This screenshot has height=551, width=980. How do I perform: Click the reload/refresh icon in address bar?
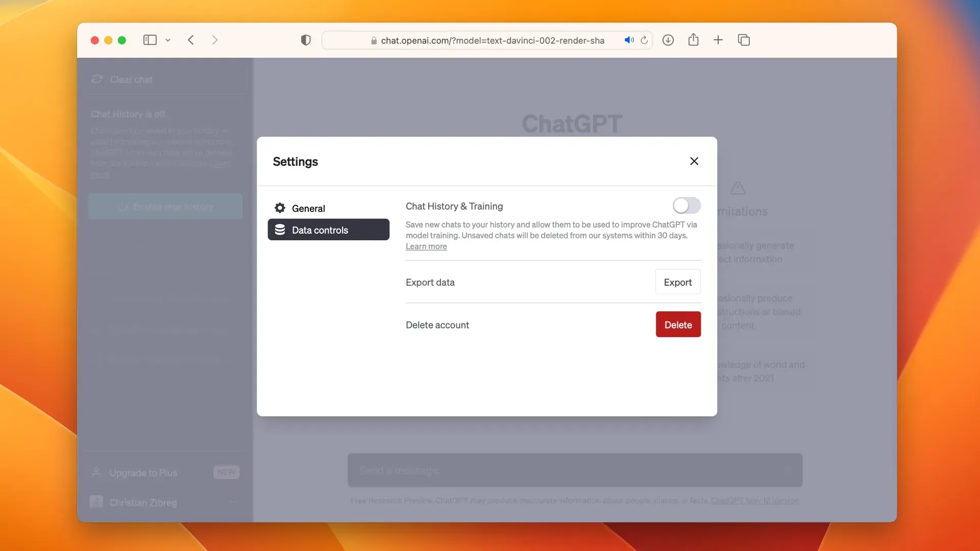pos(644,40)
